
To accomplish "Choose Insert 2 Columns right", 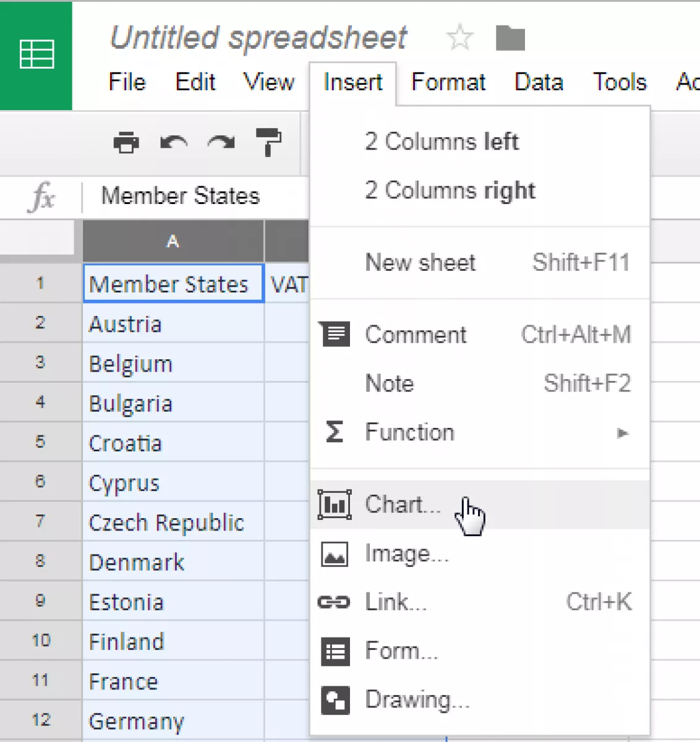I will pos(450,190).
